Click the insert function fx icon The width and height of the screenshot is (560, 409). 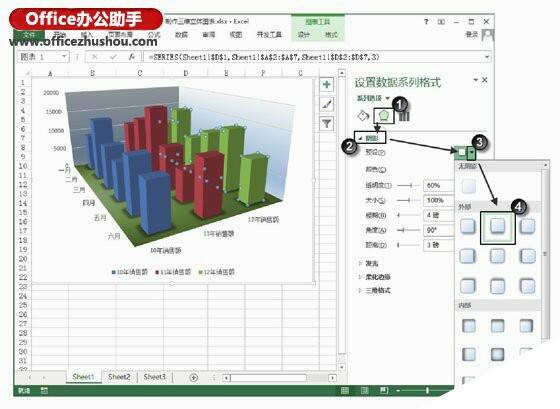pos(131,57)
